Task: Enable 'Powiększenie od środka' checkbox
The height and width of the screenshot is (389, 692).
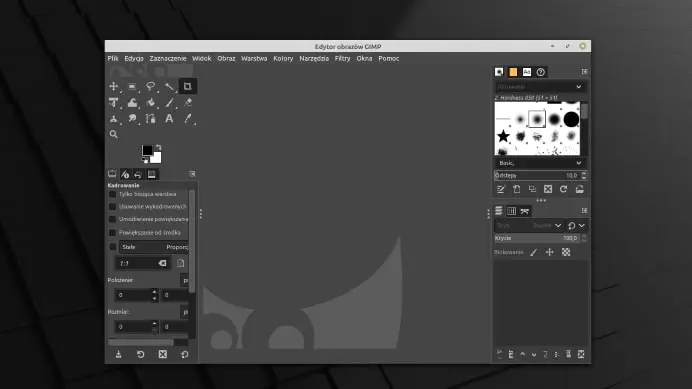Action: (x=112, y=232)
